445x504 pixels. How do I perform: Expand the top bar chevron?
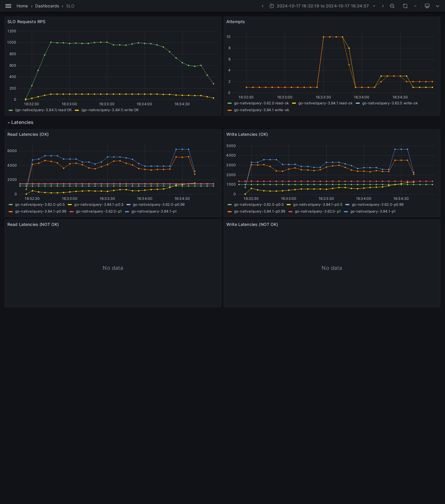(x=438, y=6)
